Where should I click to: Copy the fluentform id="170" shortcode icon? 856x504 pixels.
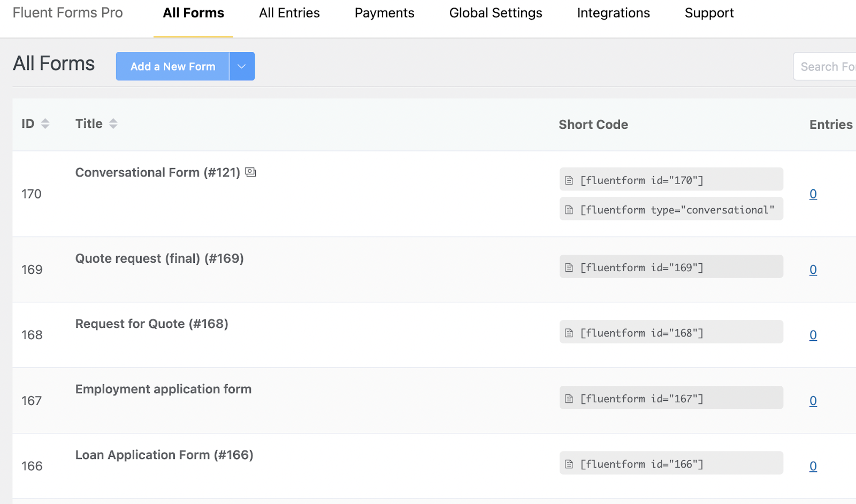tap(569, 180)
